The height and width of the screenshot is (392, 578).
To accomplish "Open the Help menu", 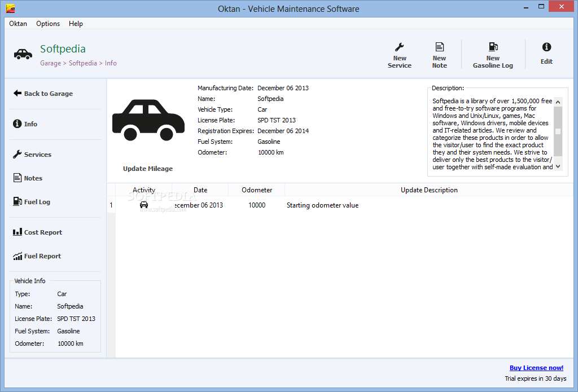I will click(x=76, y=24).
